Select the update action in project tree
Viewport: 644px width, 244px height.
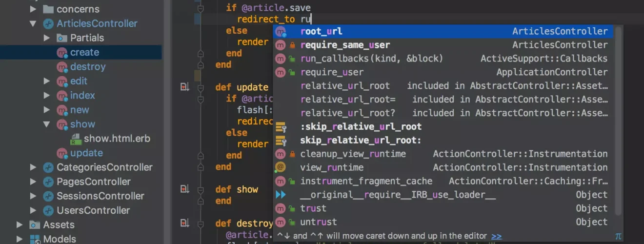point(86,153)
